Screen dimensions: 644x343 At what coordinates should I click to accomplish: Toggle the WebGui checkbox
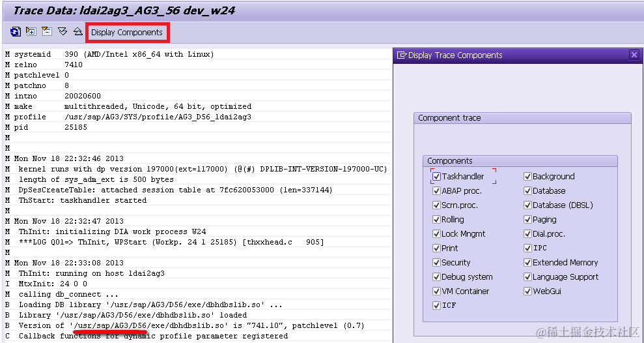(x=528, y=291)
